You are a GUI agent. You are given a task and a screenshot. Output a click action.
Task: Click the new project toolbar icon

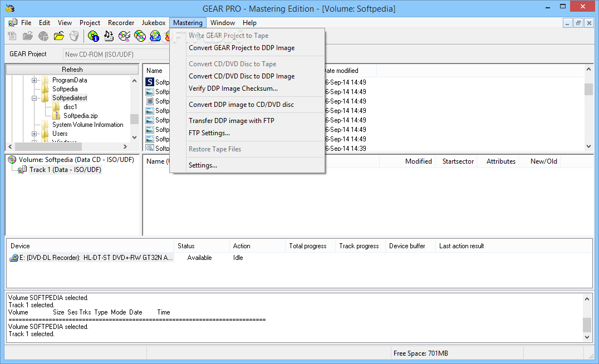(12, 36)
